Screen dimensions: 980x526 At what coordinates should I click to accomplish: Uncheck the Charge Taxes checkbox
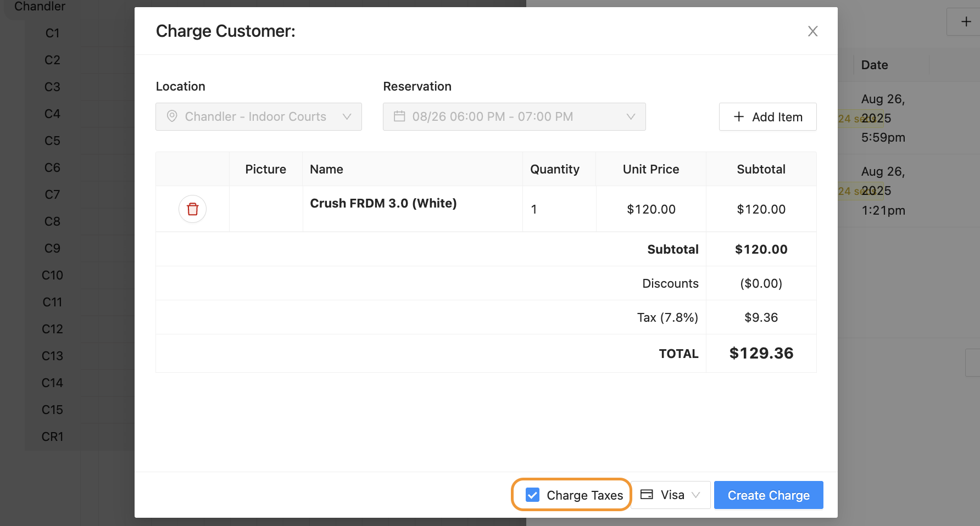(x=532, y=495)
